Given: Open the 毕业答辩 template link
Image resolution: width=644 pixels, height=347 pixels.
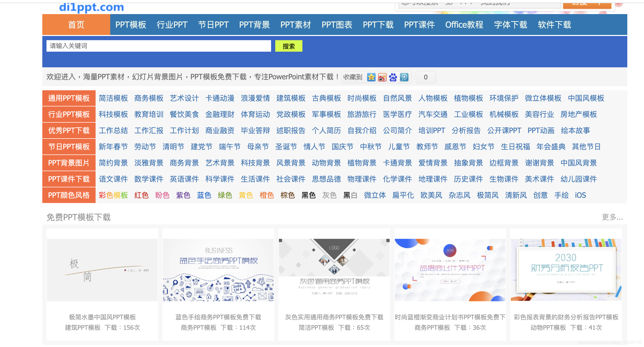Looking at the screenshot, I should click(x=255, y=130).
